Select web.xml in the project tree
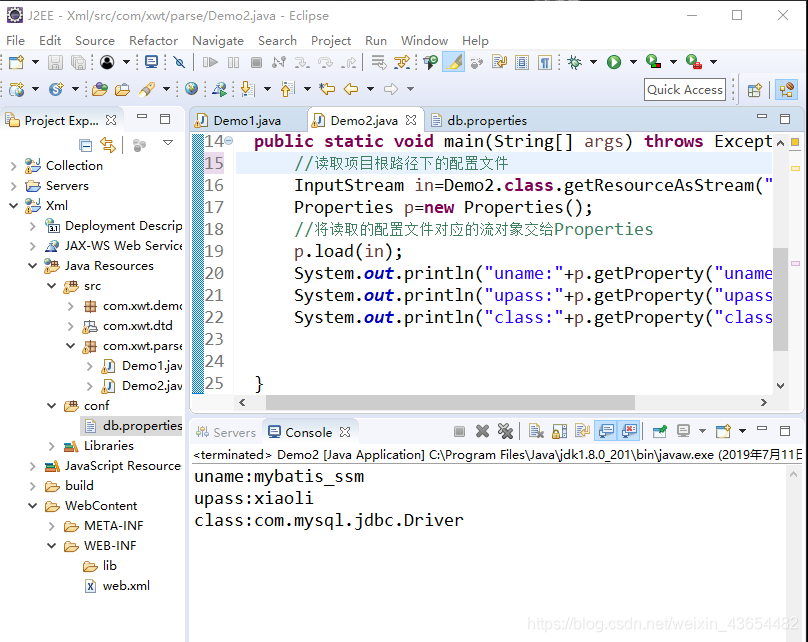 point(126,586)
